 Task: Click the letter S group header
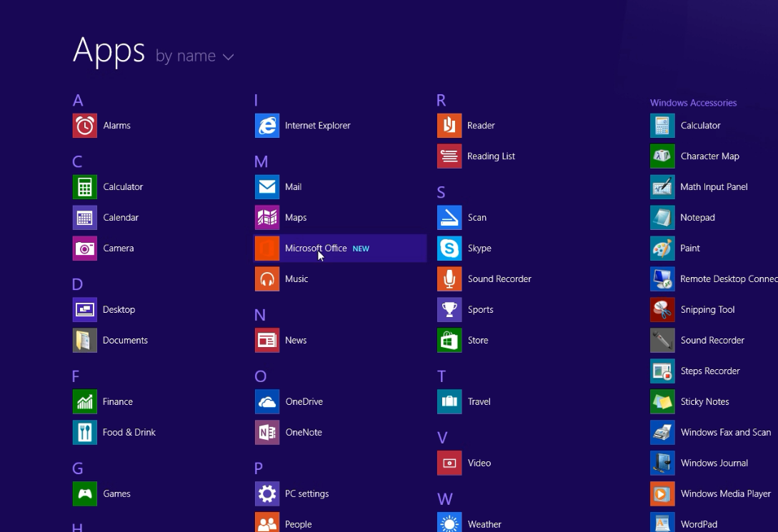441,192
